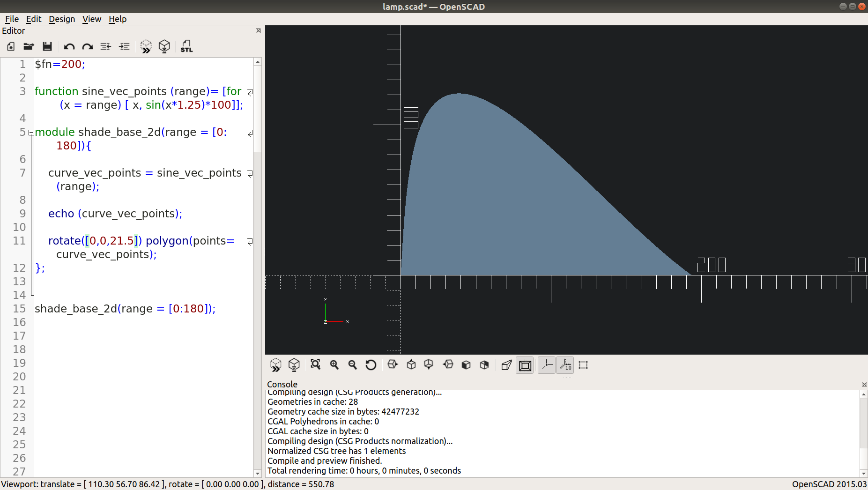Preview the design using the preview icon
This screenshot has width=868, height=490.
coord(146,46)
